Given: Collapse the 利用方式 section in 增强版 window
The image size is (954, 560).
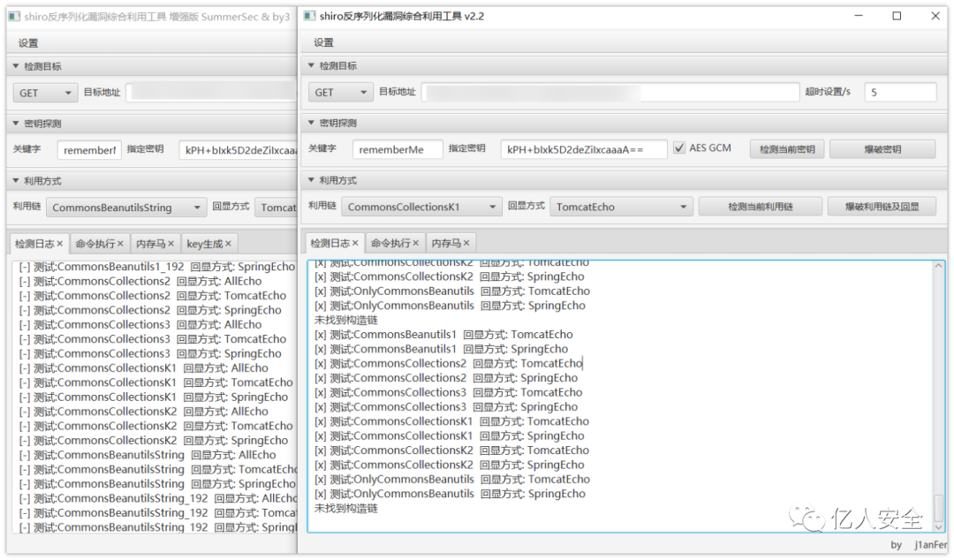Looking at the screenshot, I should point(15,181).
